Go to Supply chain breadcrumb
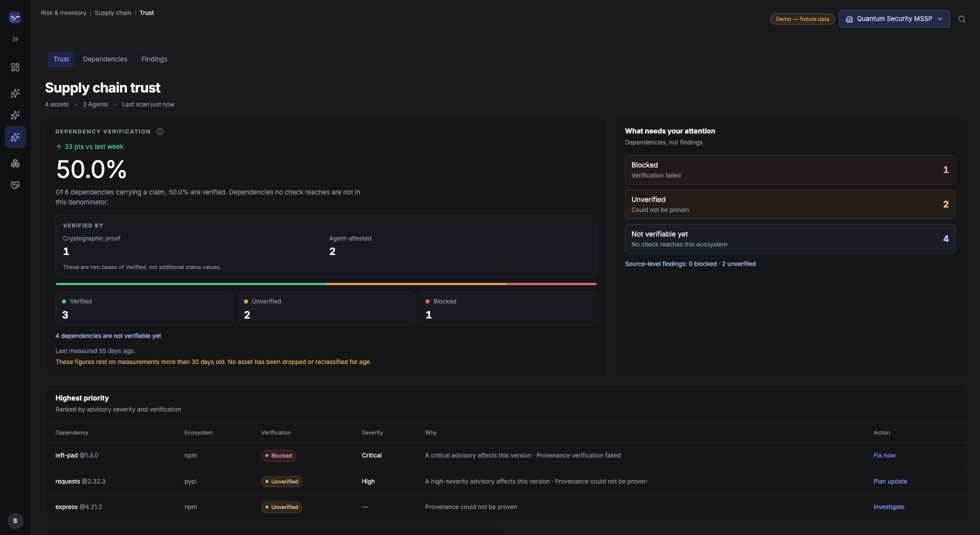The height and width of the screenshot is (535, 980). pos(113,13)
